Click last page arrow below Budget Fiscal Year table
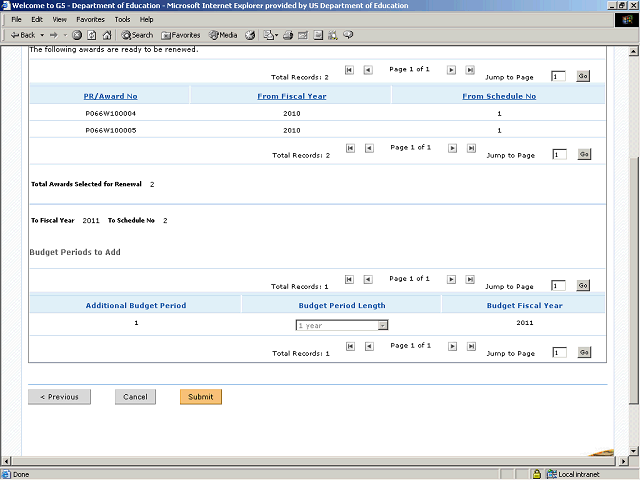This screenshot has height=480, width=640. tap(471, 347)
